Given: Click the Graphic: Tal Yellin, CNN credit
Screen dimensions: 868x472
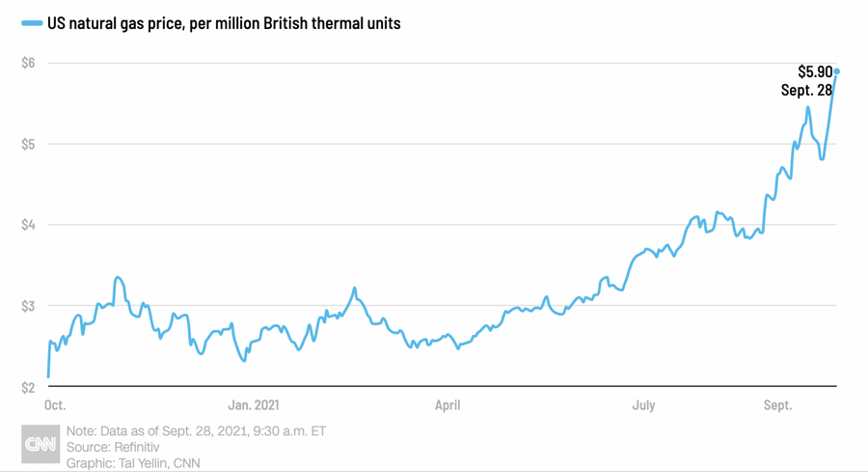Looking at the screenshot, I should pos(133,463).
